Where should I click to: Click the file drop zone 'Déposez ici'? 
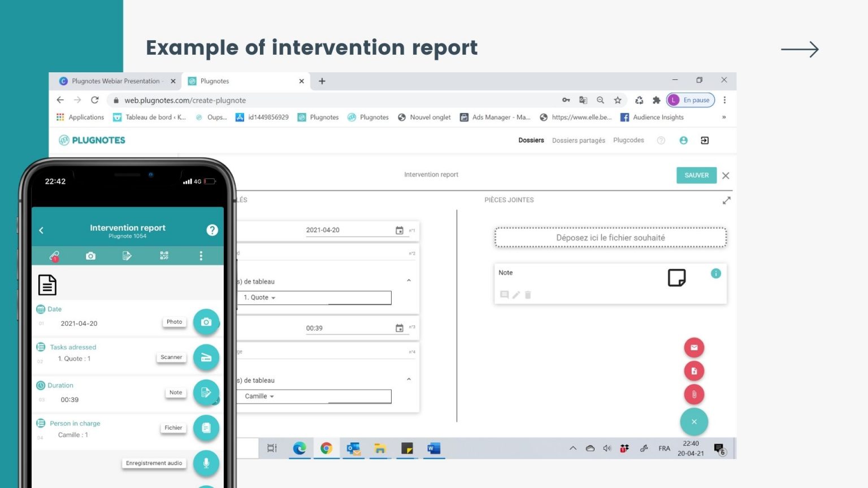click(610, 238)
